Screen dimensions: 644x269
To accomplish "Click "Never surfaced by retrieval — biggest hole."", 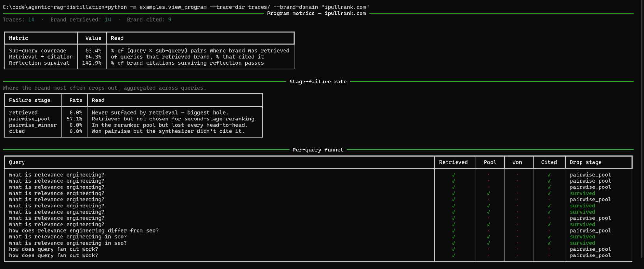I will [x=160, y=113].
